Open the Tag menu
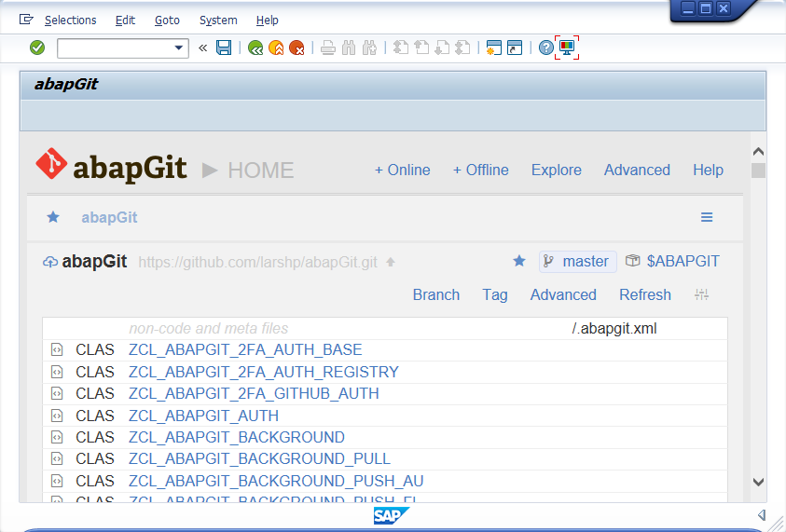Screen dimensions: 786x532 point(495,294)
